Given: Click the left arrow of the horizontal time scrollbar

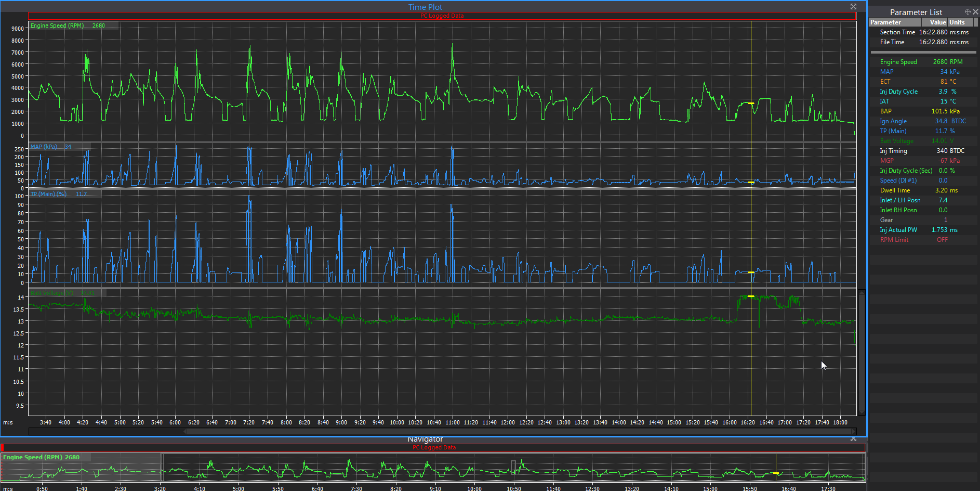Looking at the screenshot, I should (x=186, y=431).
